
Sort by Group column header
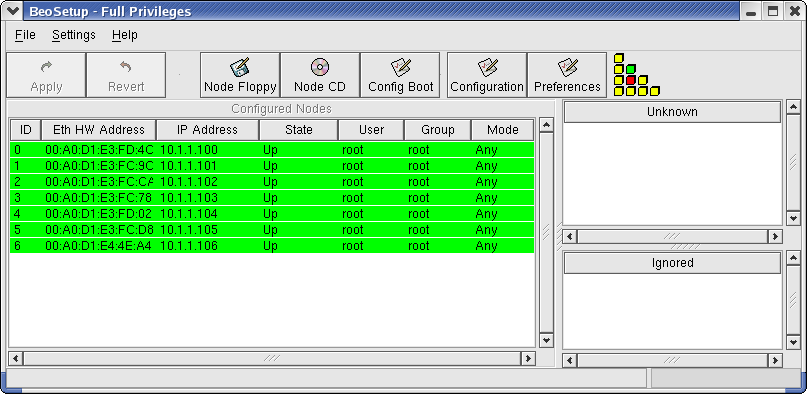[437, 130]
